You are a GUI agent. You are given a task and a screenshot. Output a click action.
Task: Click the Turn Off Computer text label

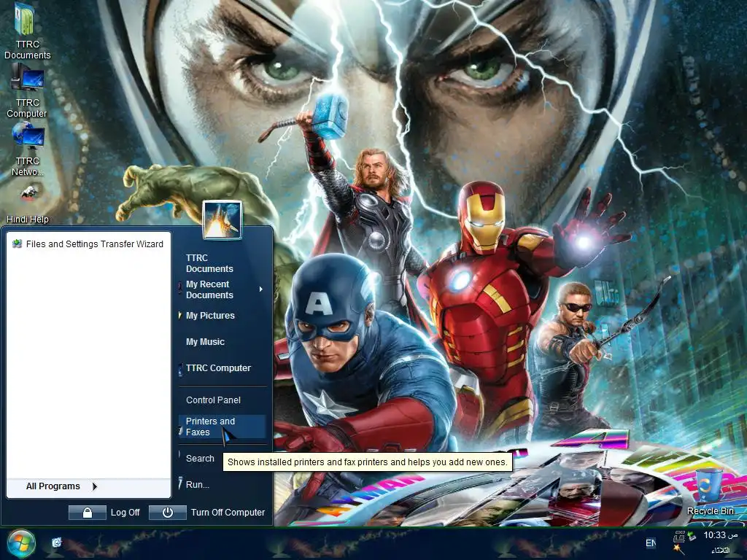tap(228, 513)
